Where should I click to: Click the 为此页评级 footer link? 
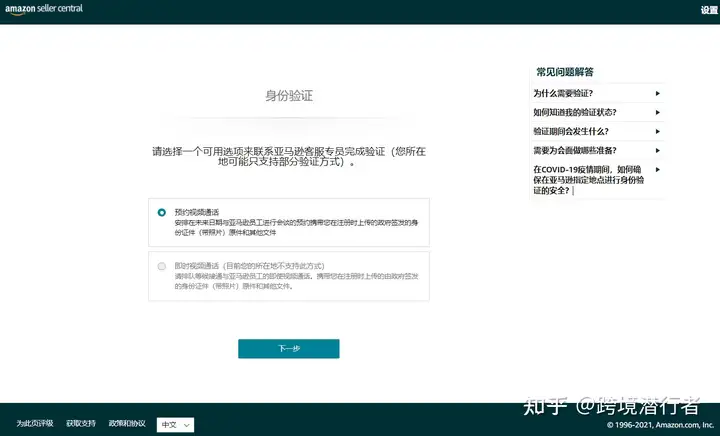coord(35,424)
